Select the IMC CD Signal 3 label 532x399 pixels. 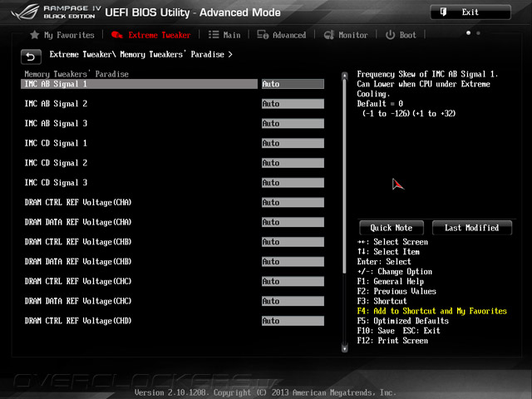[56, 183]
